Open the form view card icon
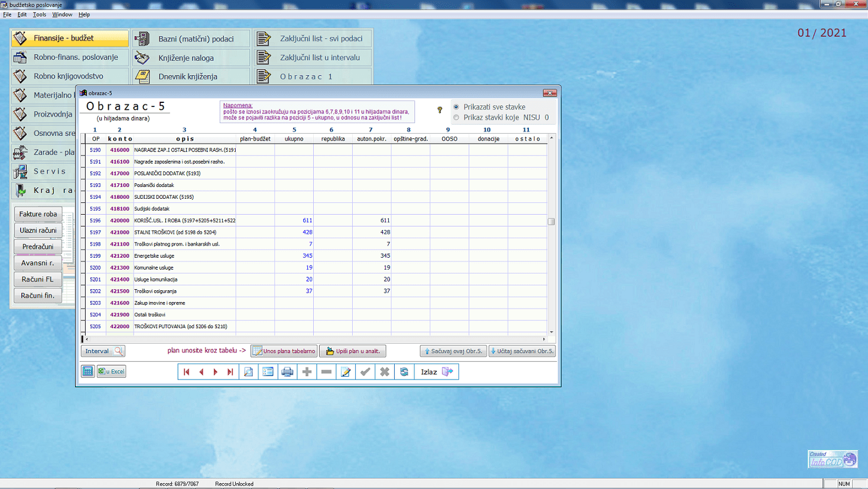The width and height of the screenshot is (868, 489). coord(268,372)
